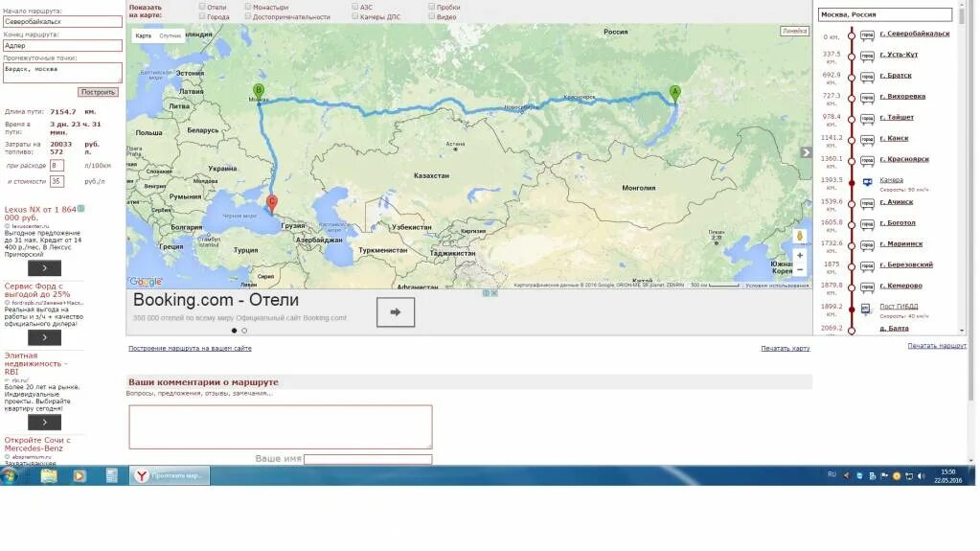
Task: Click Печатать маршрут link
Action: [x=937, y=345]
